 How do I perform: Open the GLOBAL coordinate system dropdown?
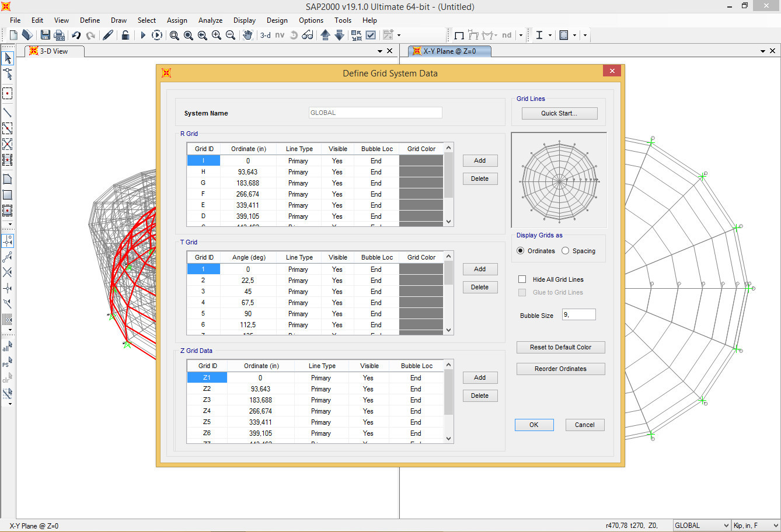click(x=702, y=526)
